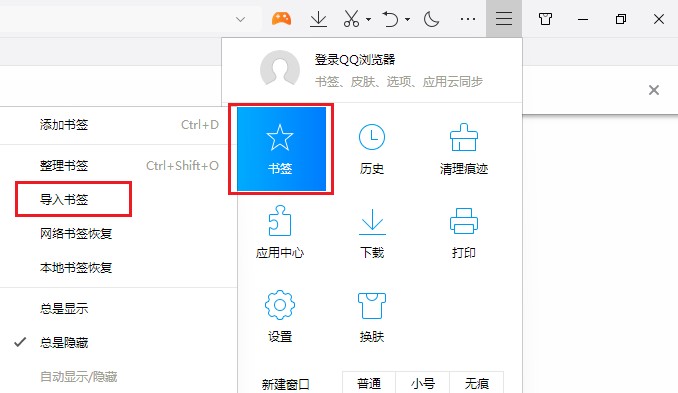Choose 无痕 incognito window button
The width and height of the screenshot is (678, 393).
477,383
